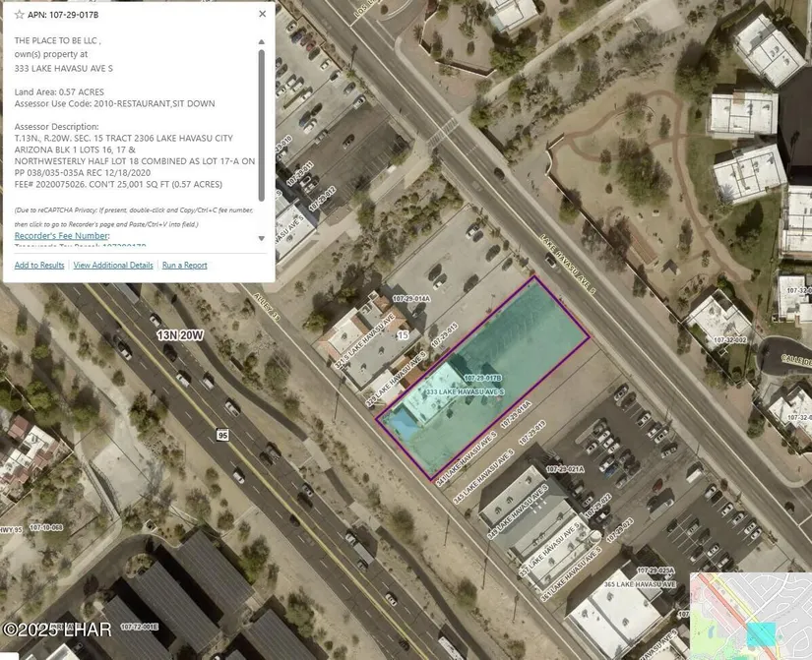Select parcel 107-29-018A on the map

pos(516,415)
